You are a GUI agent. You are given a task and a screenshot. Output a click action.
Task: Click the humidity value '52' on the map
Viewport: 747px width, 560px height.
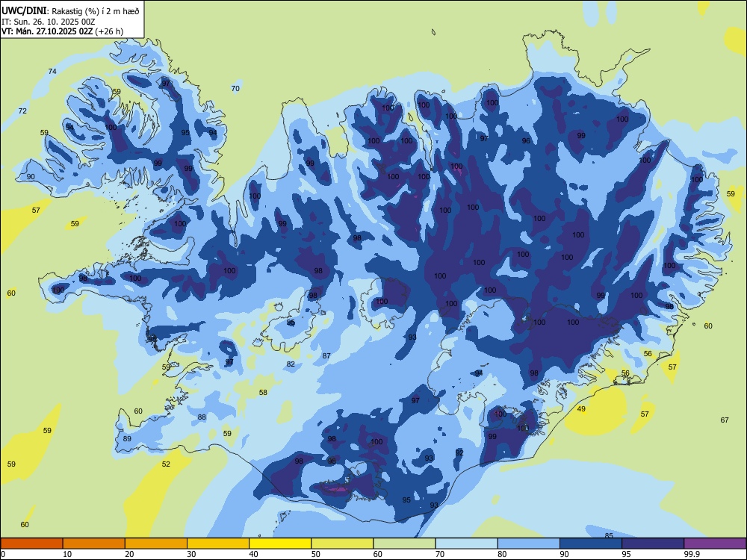[166, 464]
